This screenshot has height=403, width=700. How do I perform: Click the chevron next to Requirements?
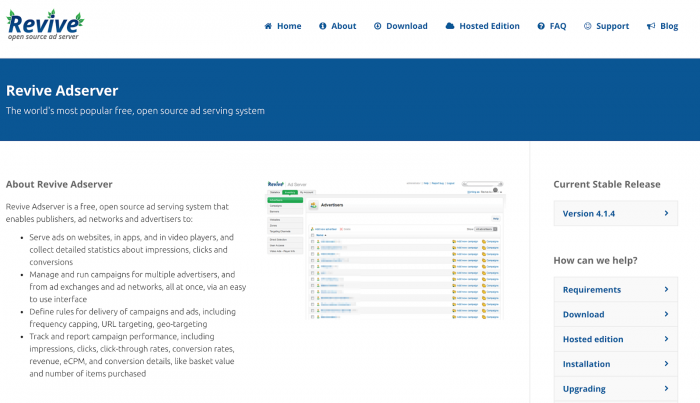coord(666,289)
